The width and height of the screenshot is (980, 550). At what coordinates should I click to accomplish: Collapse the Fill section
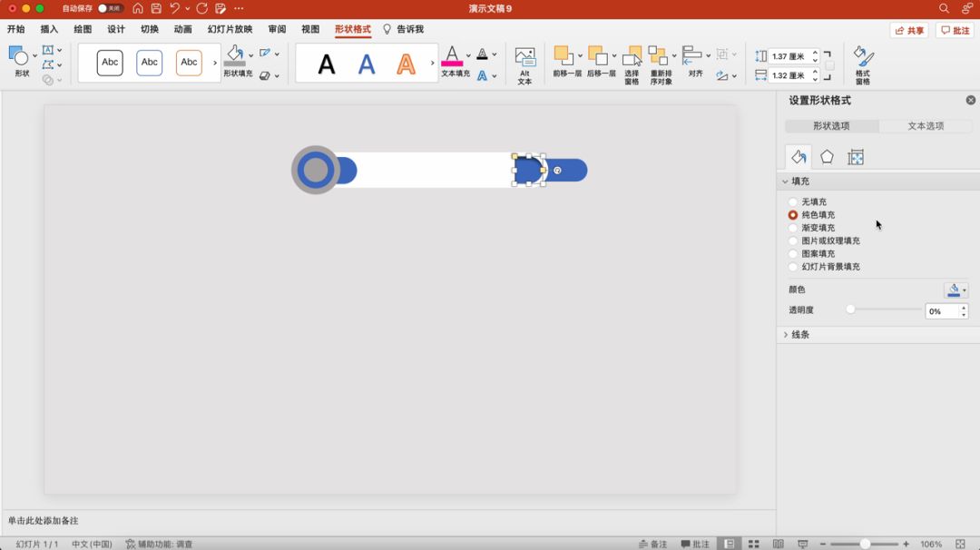pos(786,182)
